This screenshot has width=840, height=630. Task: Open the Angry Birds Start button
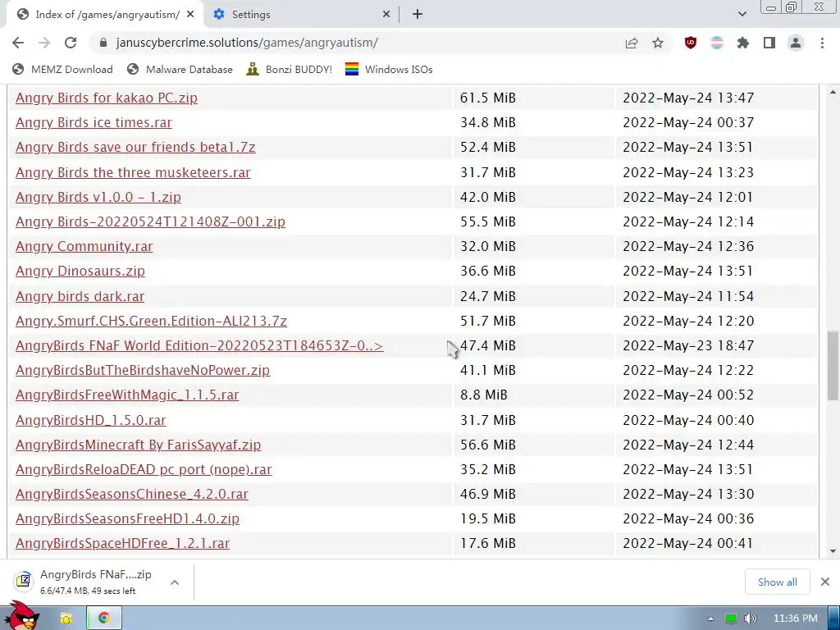click(22, 616)
